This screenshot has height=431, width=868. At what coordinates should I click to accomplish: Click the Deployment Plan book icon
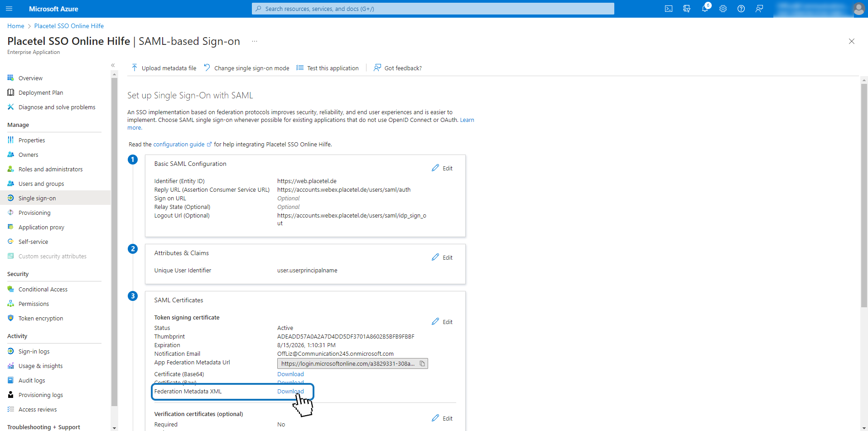[x=10, y=92]
